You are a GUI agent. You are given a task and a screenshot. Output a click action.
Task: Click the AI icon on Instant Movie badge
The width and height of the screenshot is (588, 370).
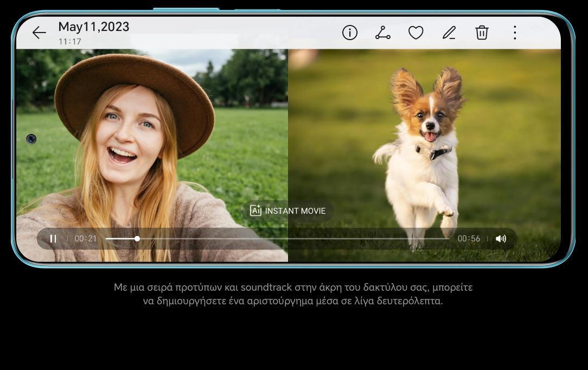pyautogui.click(x=255, y=210)
